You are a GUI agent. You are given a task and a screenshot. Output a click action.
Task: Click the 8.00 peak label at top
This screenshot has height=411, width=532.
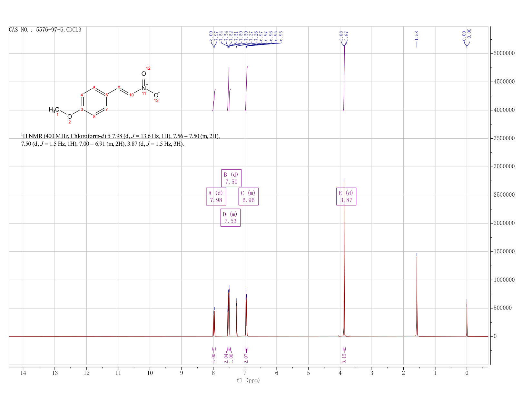(x=211, y=35)
